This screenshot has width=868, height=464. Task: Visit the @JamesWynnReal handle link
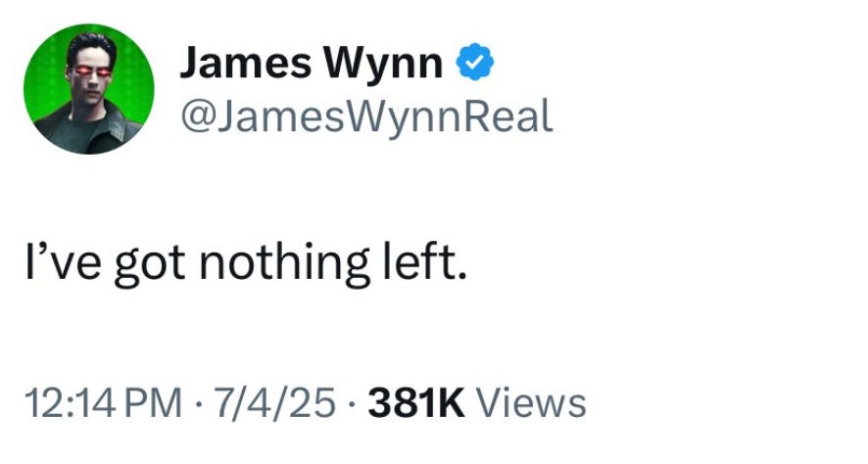click(366, 116)
